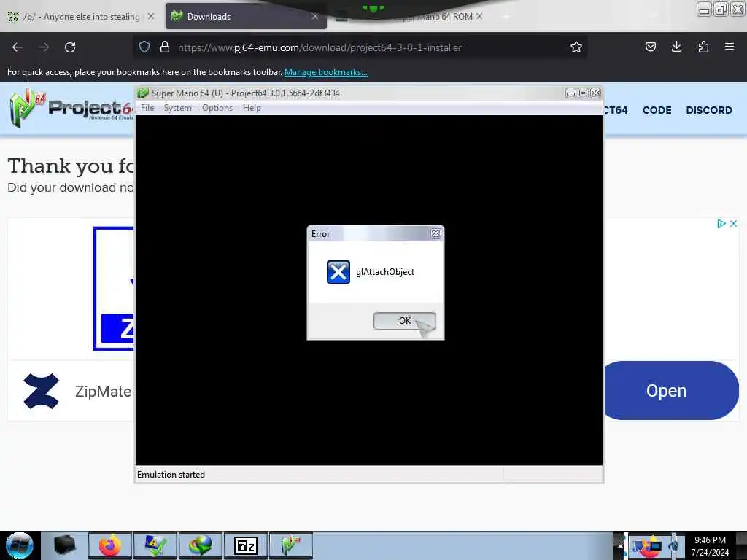The height and width of the screenshot is (560, 747).
Task: Minimize the Project64 window
Action: pyautogui.click(x=570, y=93)
